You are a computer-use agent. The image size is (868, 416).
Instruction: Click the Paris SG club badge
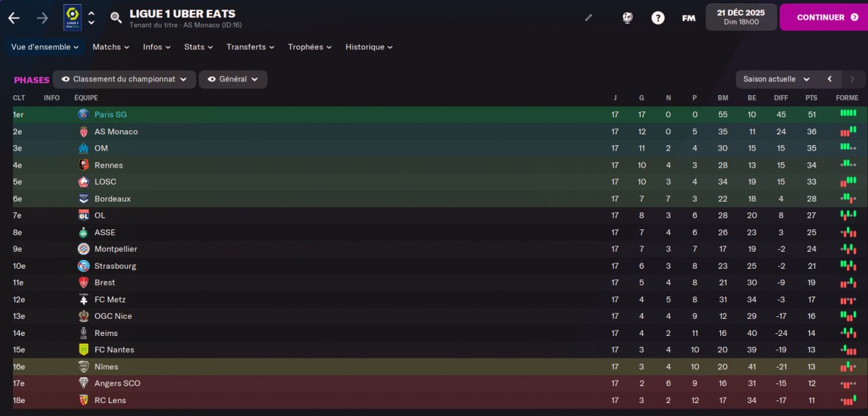pos(83,115)
